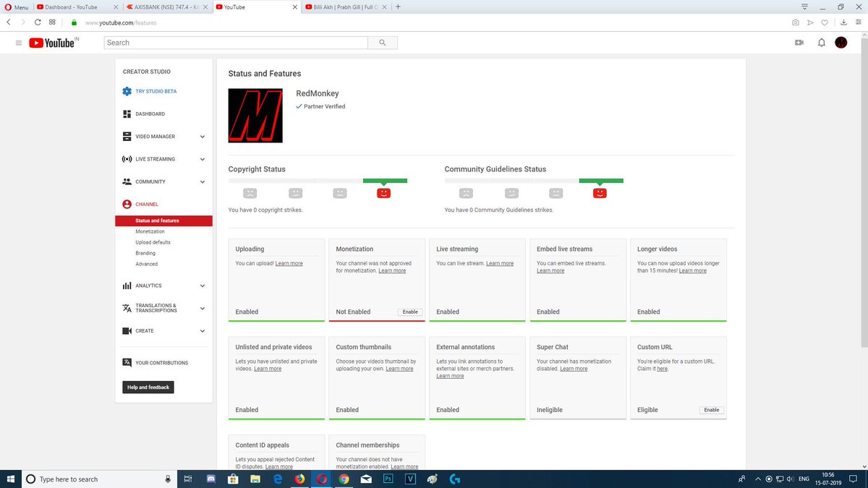Click the Try Studio Beta gear icon
The width and height of the screenshot is (868, 488).
[127, 92]
